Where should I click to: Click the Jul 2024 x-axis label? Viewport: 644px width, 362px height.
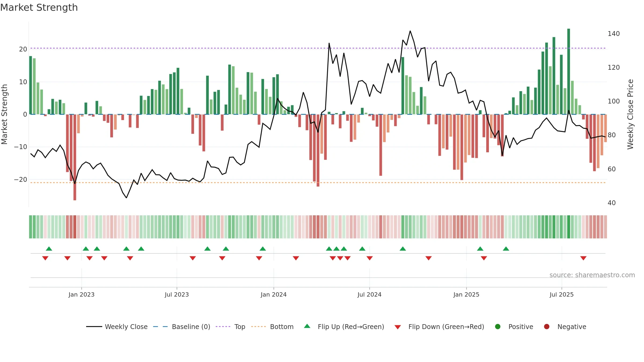click(369, 294)
